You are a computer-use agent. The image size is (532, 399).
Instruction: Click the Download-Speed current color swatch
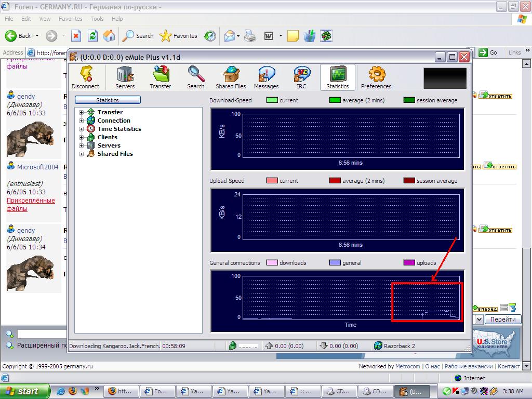coord(272,100)
